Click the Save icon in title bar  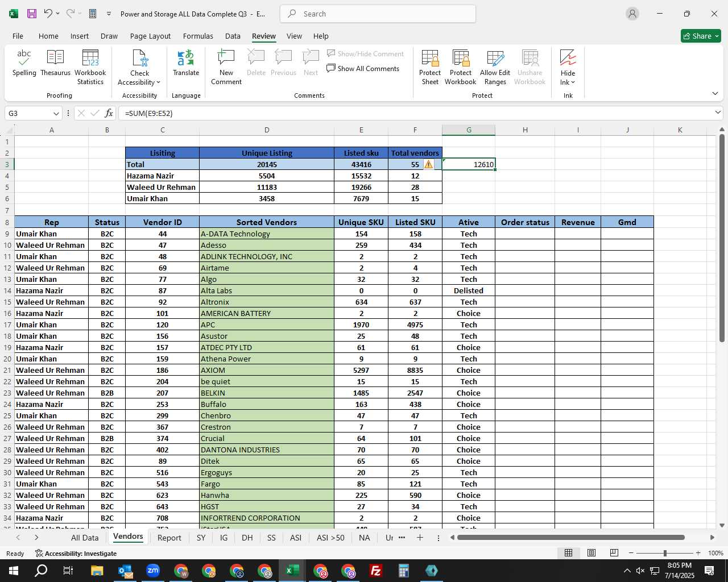[32, 14]
